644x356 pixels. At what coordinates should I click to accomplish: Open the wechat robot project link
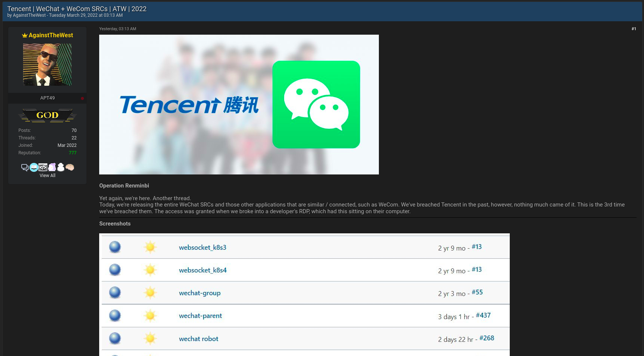click(199, 339)
